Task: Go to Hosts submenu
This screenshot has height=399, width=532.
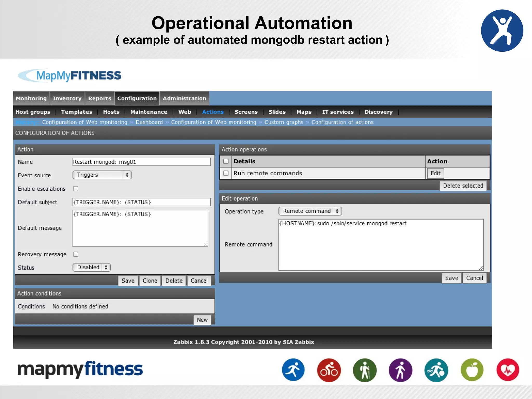Action: pos(111,112)
